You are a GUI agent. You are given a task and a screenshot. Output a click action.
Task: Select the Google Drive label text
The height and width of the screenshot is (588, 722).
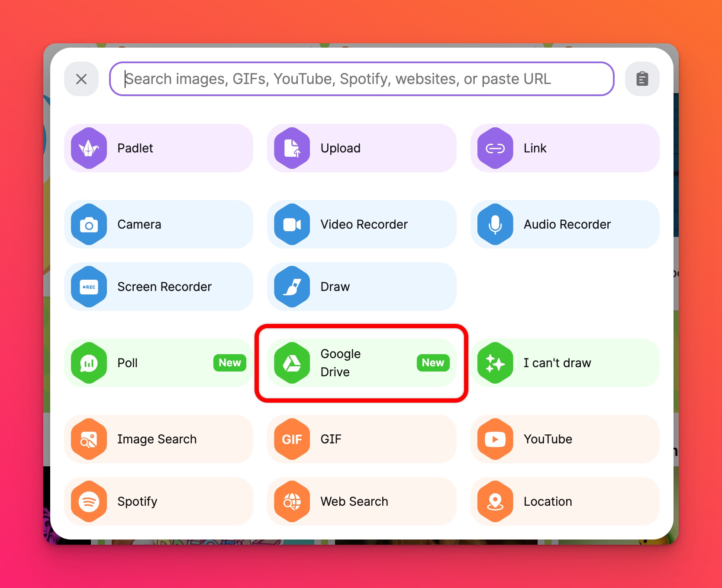(341, 363)
